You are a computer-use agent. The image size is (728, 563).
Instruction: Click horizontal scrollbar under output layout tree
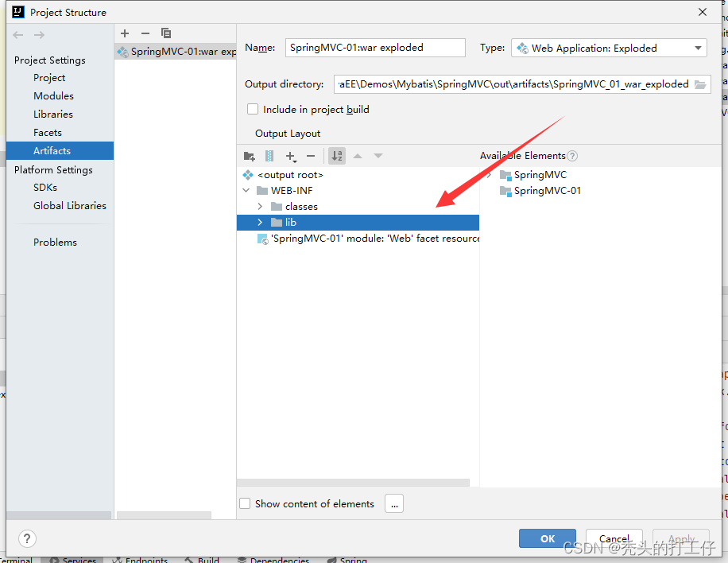[354, 483]
